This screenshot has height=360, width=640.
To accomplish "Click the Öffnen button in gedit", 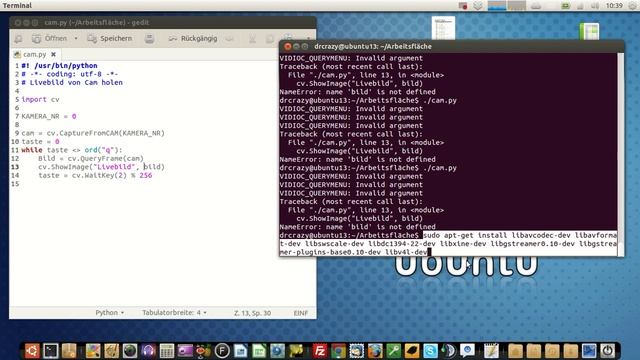I will [49, 39].
